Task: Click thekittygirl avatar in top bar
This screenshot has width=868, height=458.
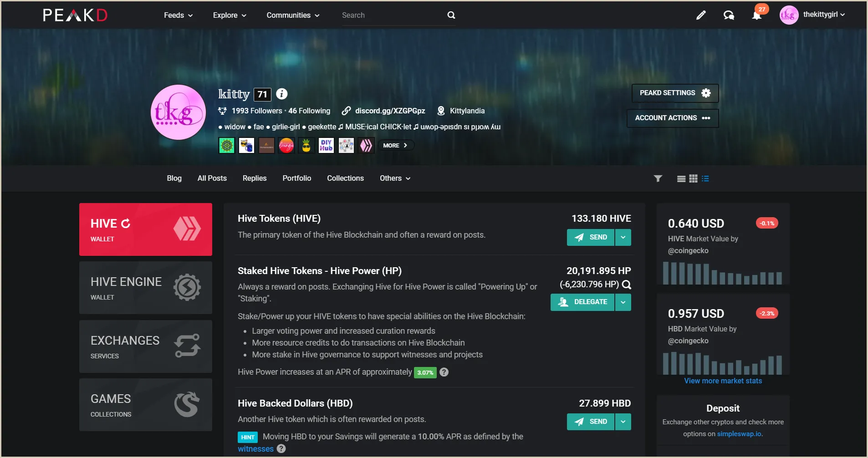Action: (x=789, y=15)
